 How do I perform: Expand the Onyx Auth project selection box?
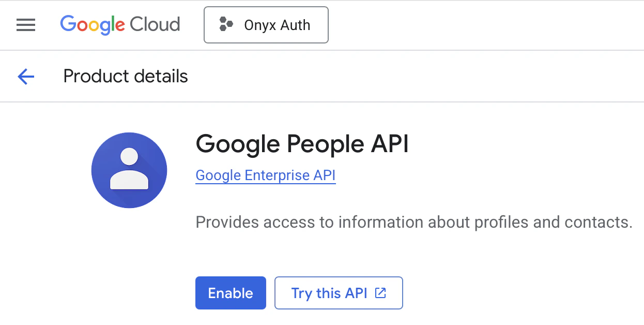266,24
